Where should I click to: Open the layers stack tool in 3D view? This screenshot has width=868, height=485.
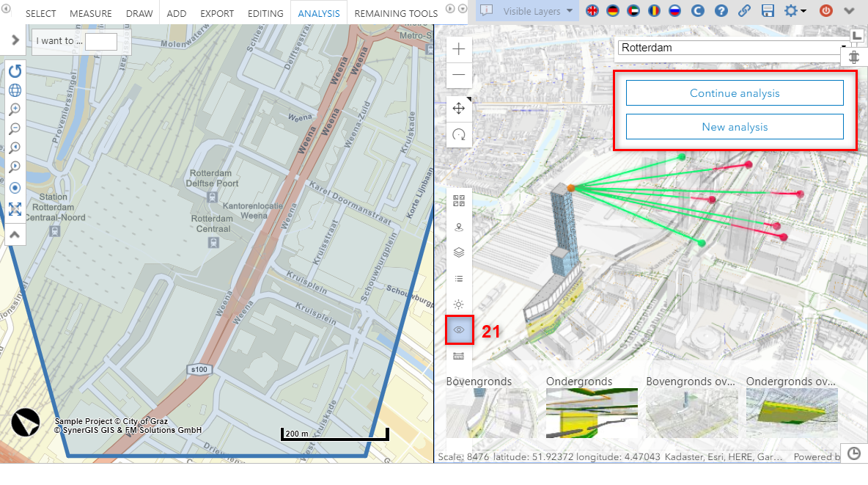(x=459, y=252)
